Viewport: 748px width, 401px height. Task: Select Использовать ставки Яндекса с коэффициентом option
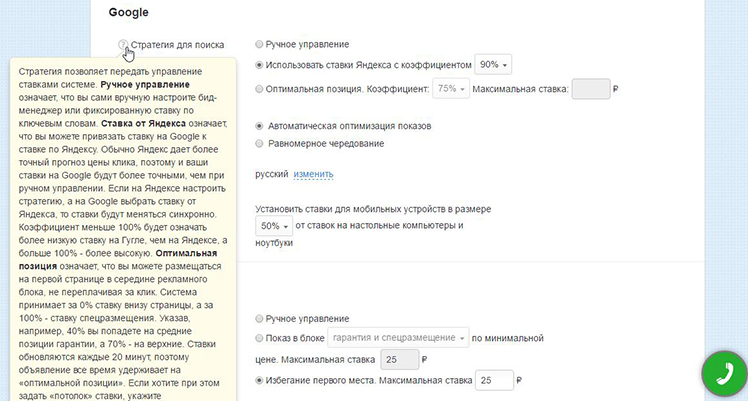[x=259, y=65]
